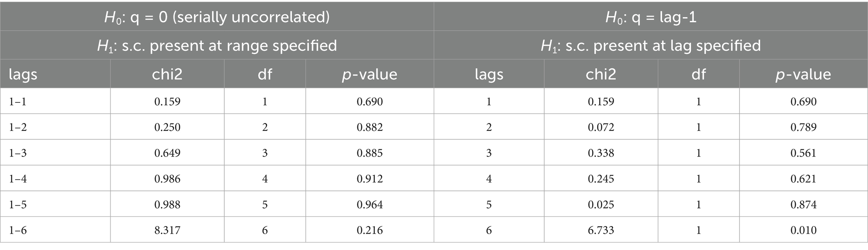Click the lags range cell "1–6"
Image resolution: width=868 pixels, height=250 pixels.
[x=18, y=230]
